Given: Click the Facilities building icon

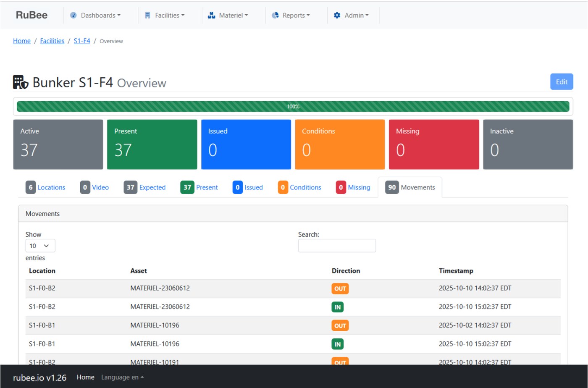Looking at the screenshot, I should [x=148, y=15].
